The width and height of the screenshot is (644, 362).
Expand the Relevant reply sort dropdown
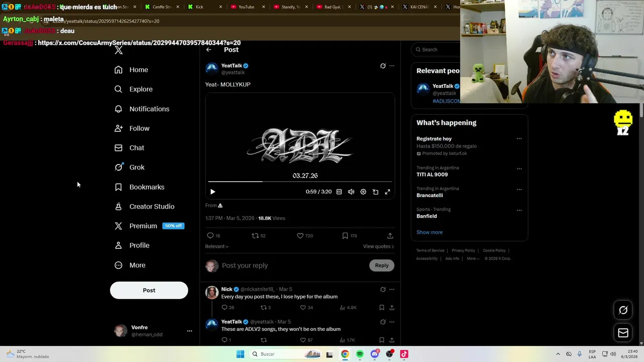tap(217, 246)
